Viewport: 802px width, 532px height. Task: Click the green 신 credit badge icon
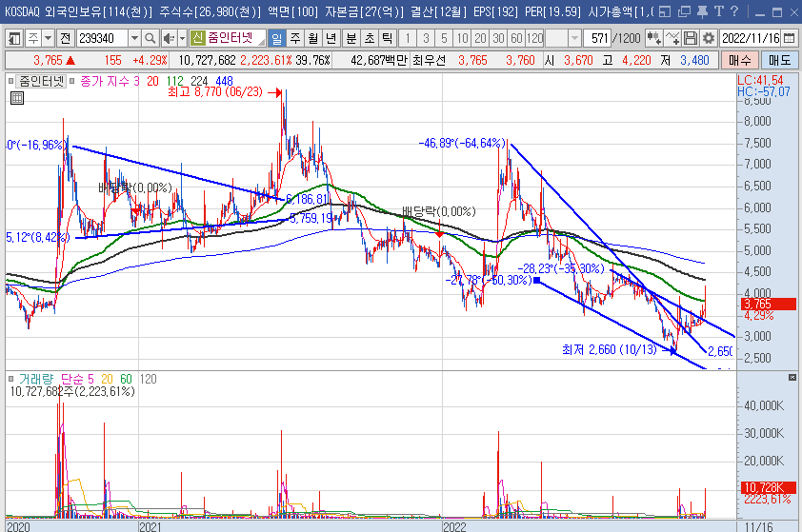click(x=197, y=37)
